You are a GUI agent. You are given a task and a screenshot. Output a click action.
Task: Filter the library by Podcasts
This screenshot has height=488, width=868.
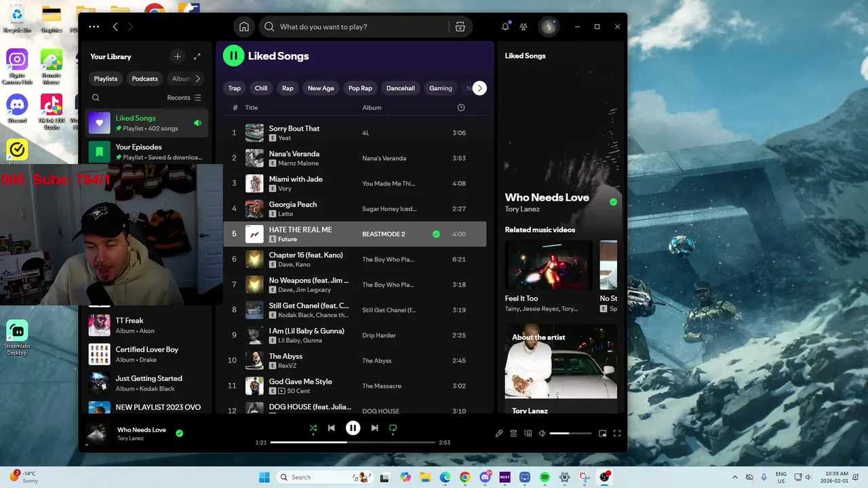click(144, 79)
